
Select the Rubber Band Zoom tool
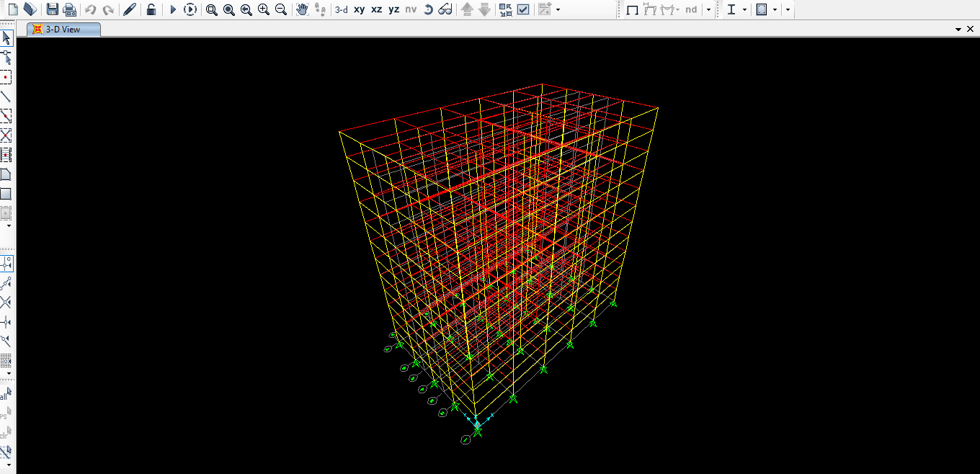(211, 9)
